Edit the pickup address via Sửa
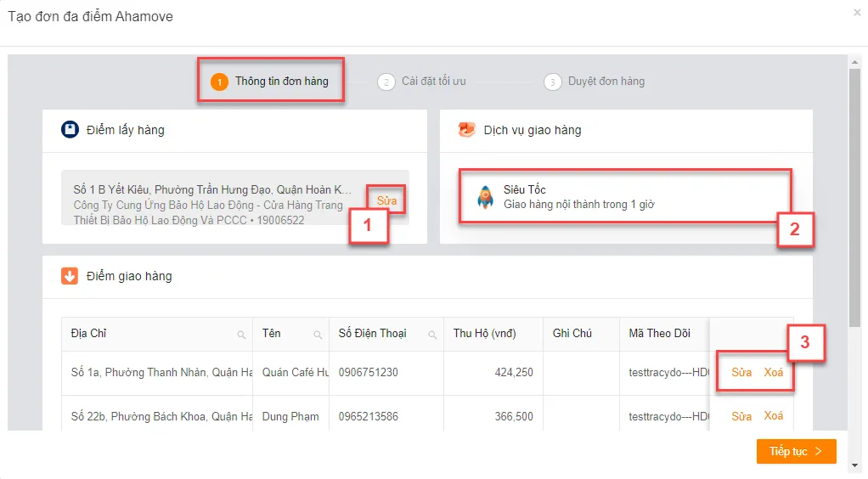868x479 pixels. 386,200
